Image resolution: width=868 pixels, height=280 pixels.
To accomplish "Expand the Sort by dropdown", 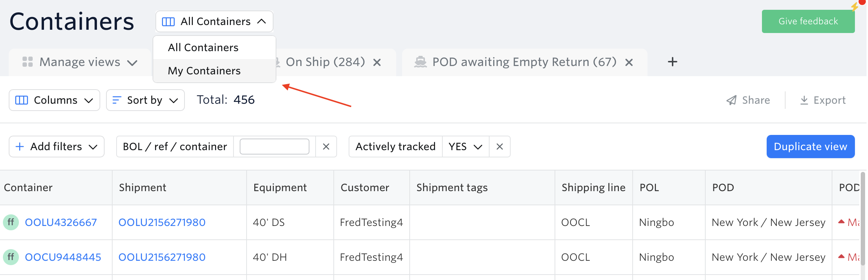I will pyautogui.click(x=145, y=100).
